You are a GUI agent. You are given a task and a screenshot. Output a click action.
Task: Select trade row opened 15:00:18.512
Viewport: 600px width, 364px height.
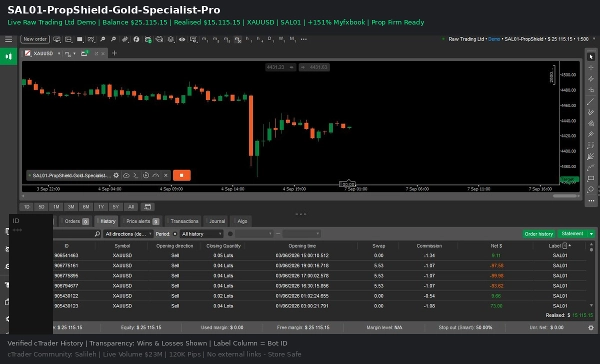[320, 255]
